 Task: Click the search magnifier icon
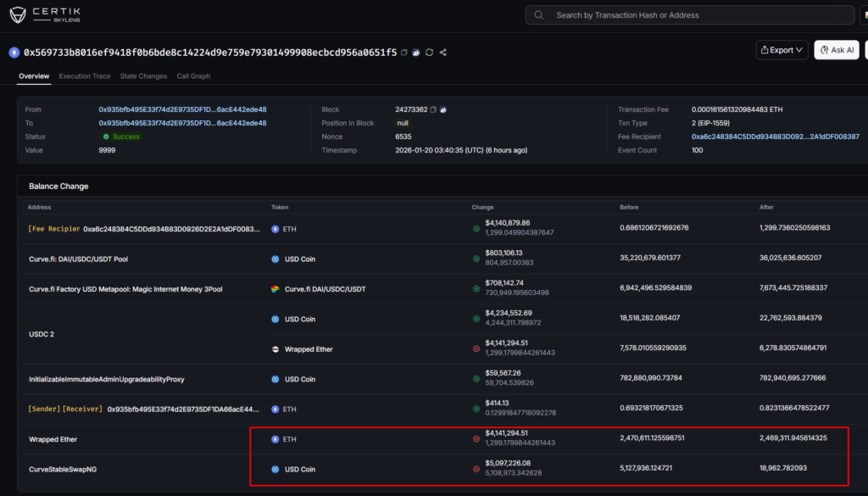[x=539, y=14]
